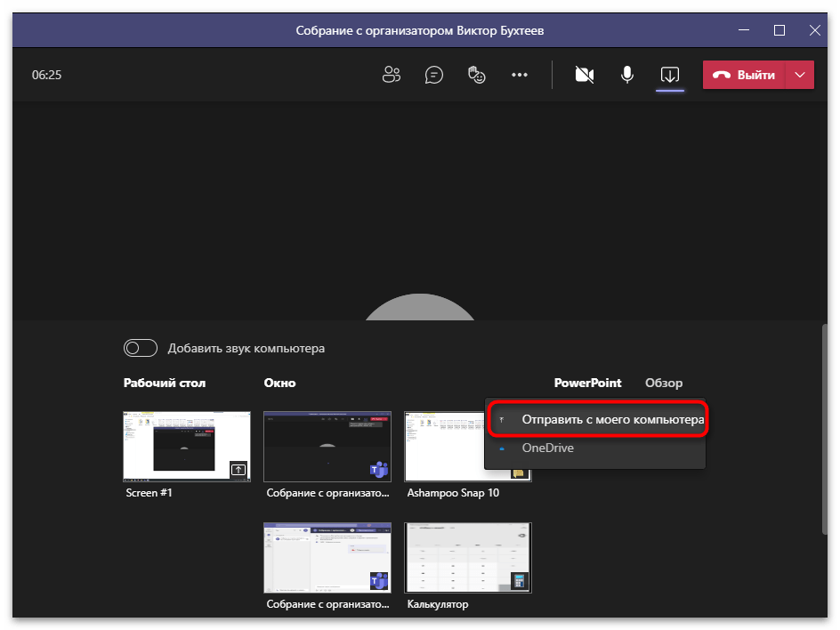Share the Калькулятор window thumbnail
Screen dimensions: 840x630
coord(467,557)
